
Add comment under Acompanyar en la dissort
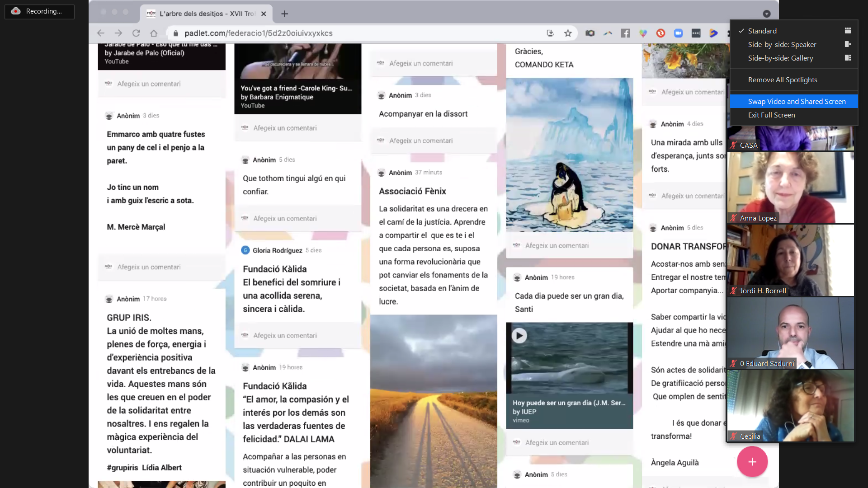434,141
